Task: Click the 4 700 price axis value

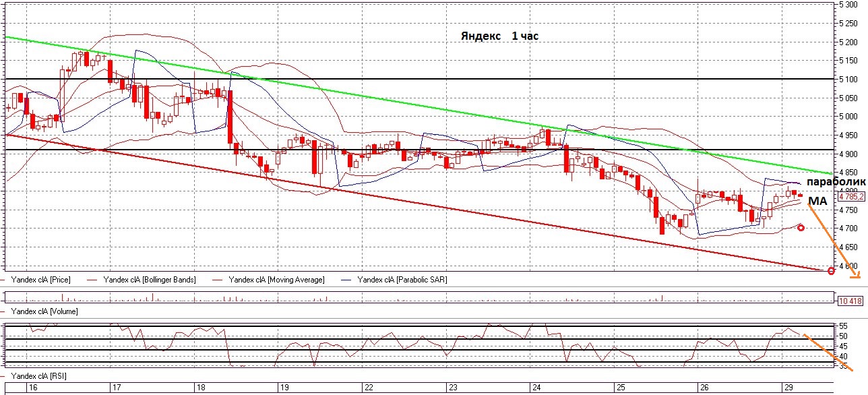Action: pyautogui.click(x=850, y=229)
